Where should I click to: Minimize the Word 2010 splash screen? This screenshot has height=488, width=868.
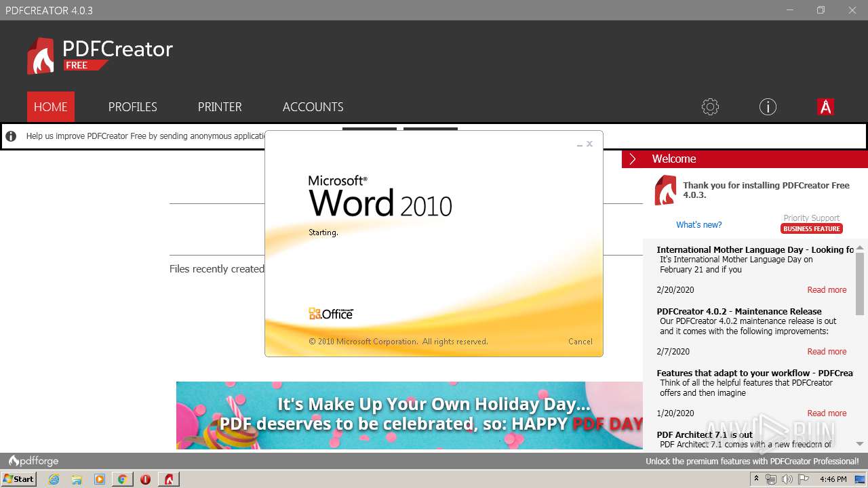[x=580, y=144]
